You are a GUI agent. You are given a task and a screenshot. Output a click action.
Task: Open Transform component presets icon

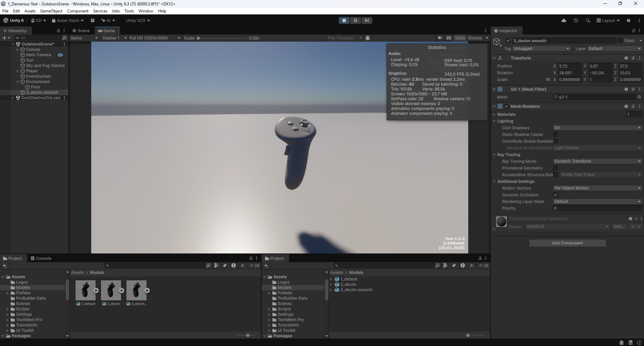(633, 58)
